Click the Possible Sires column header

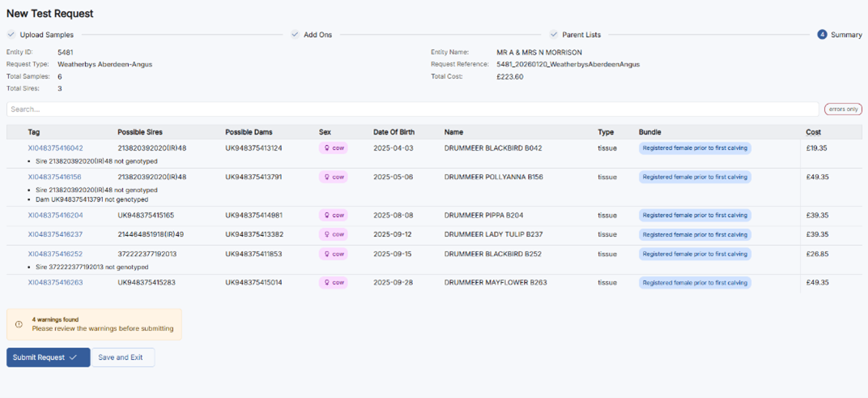click(x=140, y=132)
